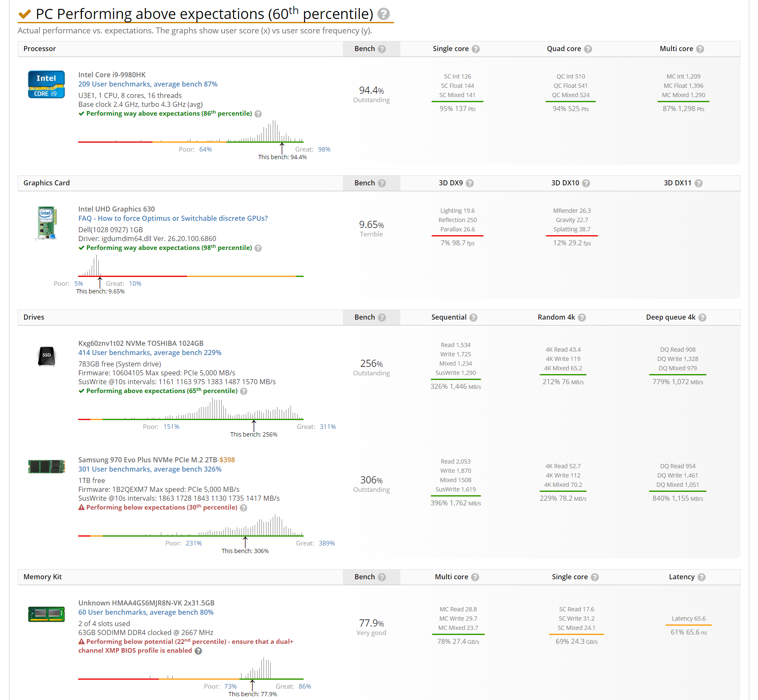Open 3D DX9 help icon
This screenshot has width=758, height=700.
[470, 183]
